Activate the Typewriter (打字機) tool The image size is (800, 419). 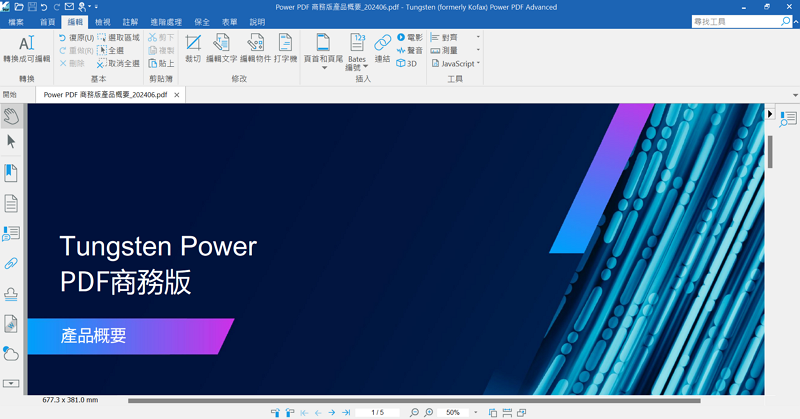285,48
